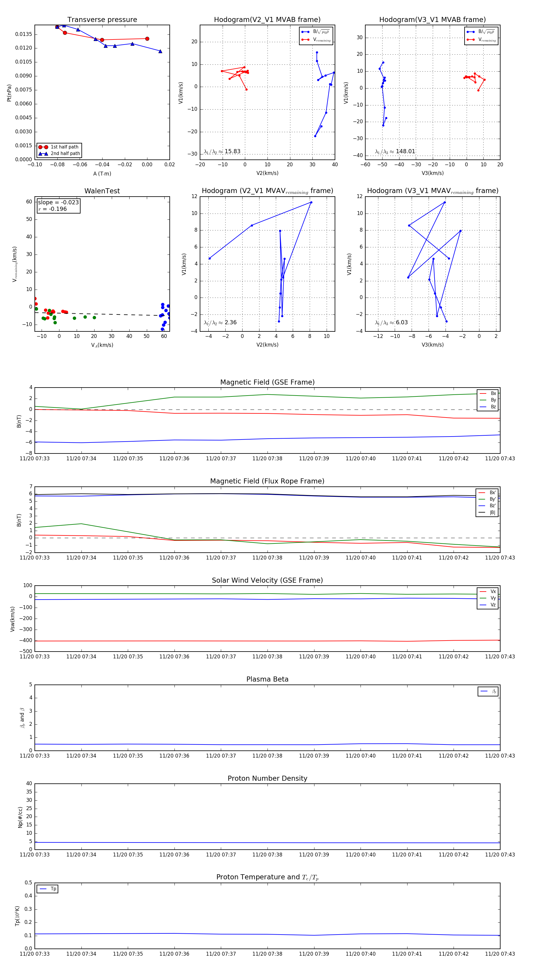Click 'B(nT)' label of the GSE Frame plot

click(x=19, y=421)
